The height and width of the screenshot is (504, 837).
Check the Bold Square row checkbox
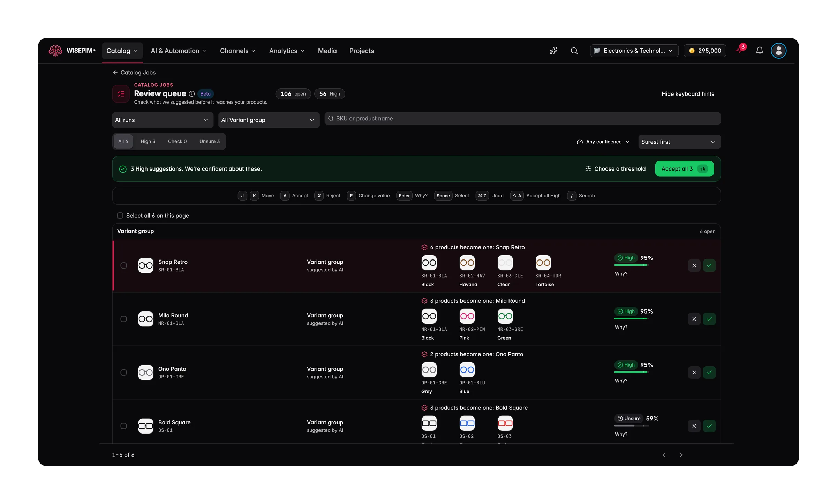[x=123, y=426]
